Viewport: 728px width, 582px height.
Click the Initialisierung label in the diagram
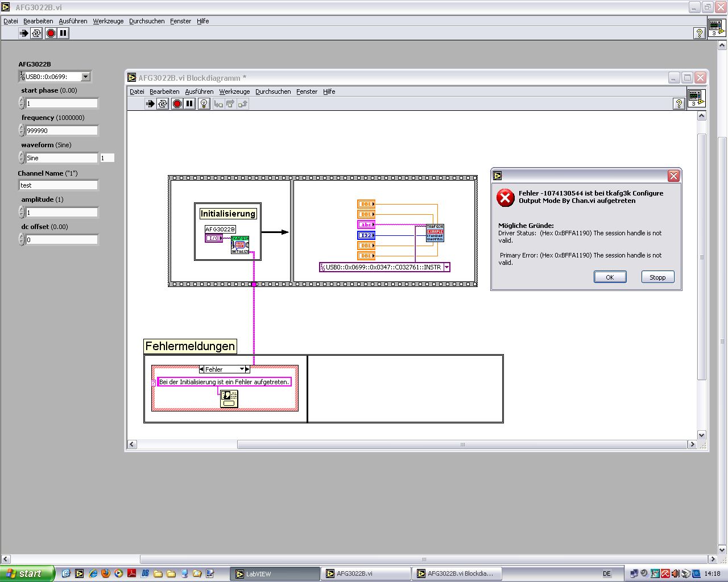(228, 214)
